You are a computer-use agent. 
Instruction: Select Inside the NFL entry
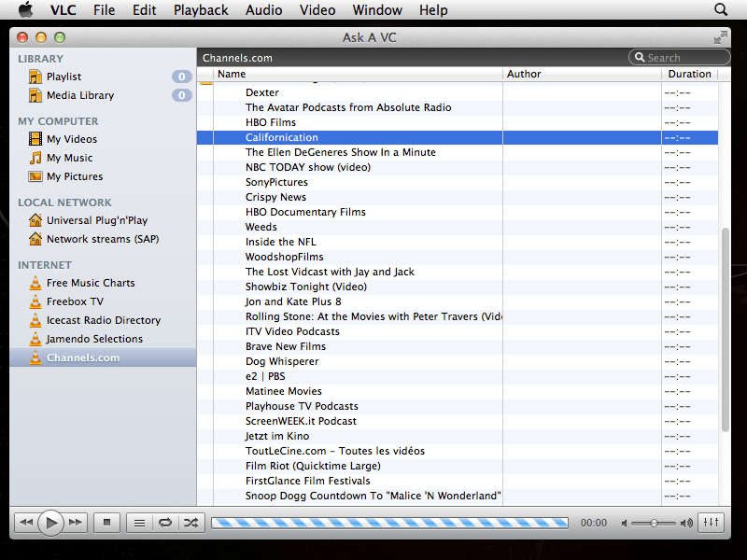[458, 242]
